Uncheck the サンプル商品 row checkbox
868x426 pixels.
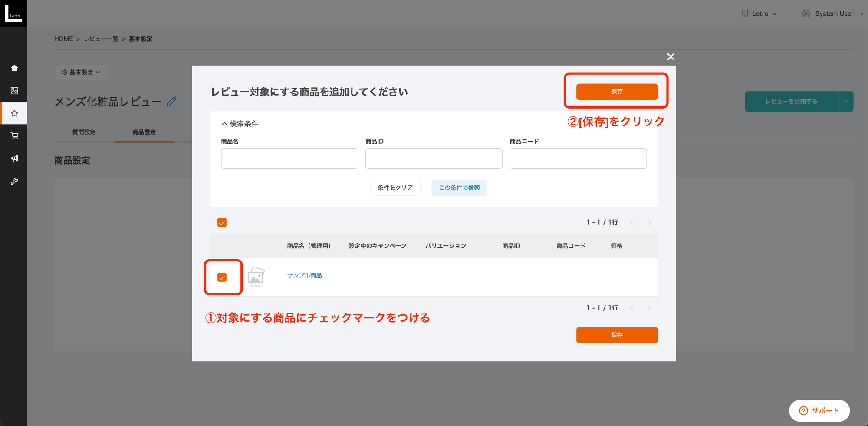coord(222,277)
